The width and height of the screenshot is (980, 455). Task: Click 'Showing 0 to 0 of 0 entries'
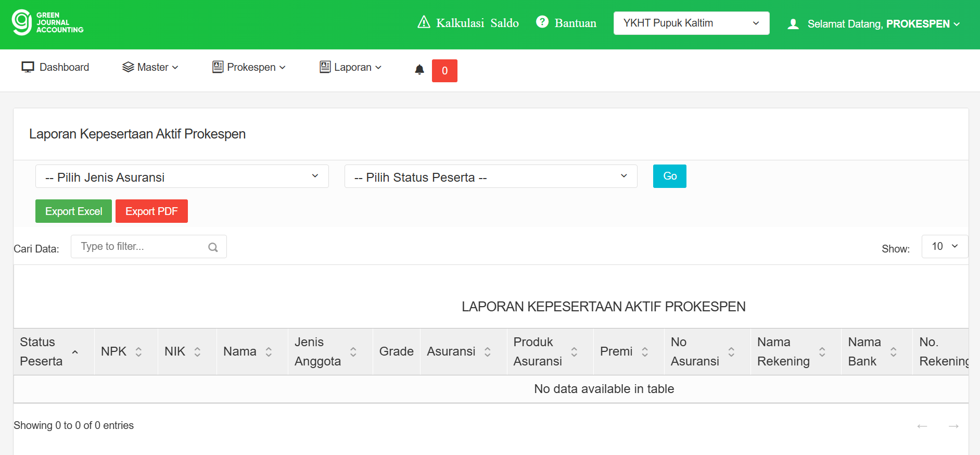tap(73, 425)
